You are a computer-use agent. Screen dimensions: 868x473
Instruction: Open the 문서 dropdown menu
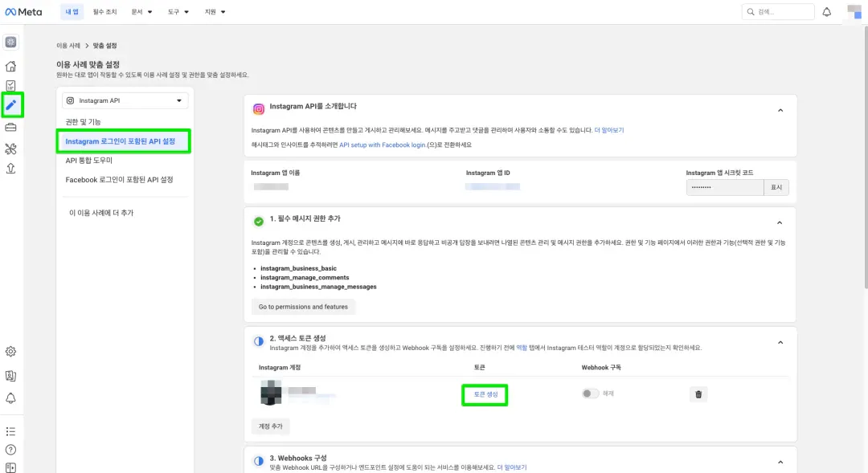pyautogui.click(x=141, y=11)
